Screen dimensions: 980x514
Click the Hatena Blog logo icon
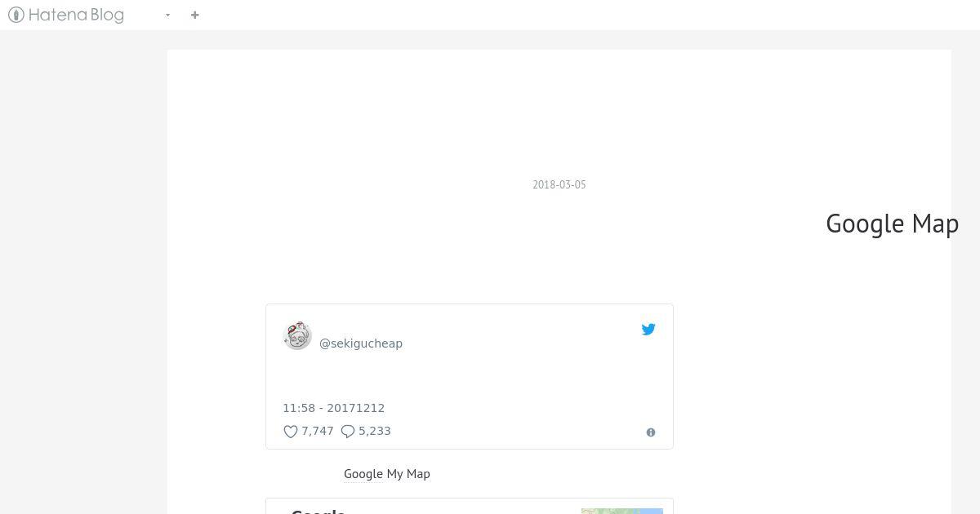click(16, 15)
